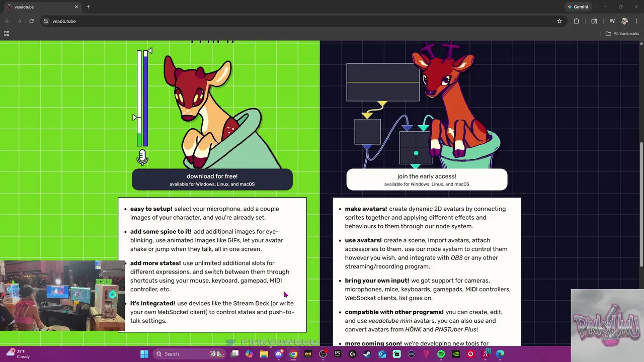Click the microphone icon below the volume meter
The image size is (644, 362).
[142, 157]
